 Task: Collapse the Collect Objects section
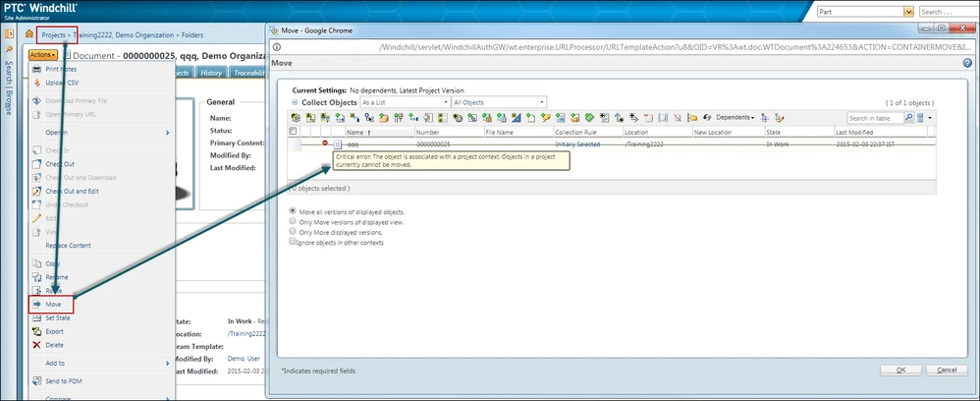click(295, 102)
